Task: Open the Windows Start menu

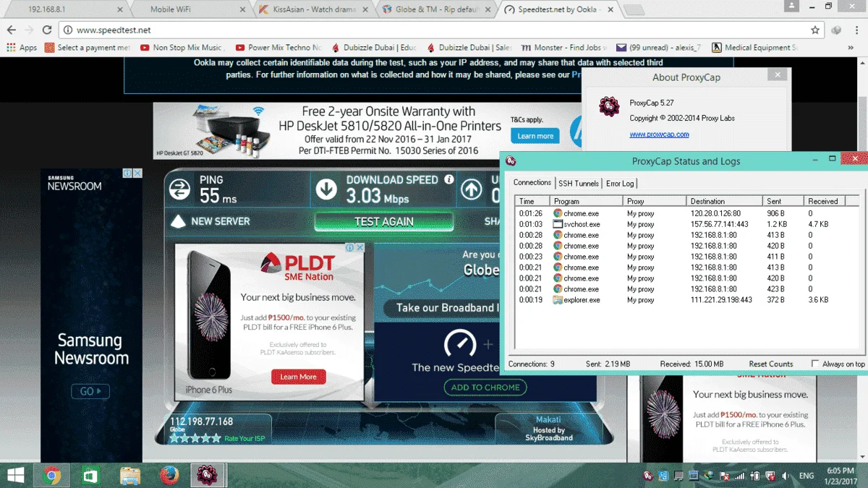Action: point(14,475)
